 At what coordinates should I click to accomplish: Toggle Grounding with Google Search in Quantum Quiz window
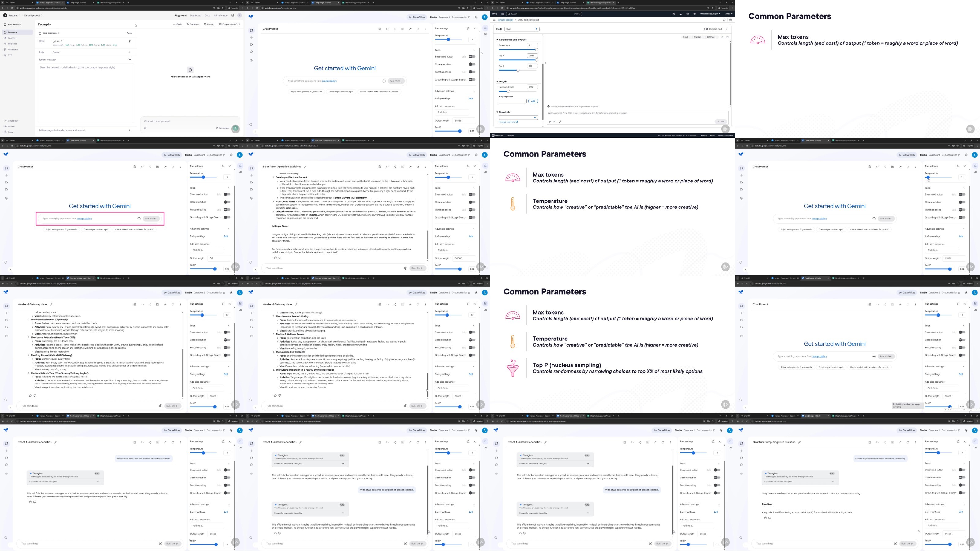962,493
